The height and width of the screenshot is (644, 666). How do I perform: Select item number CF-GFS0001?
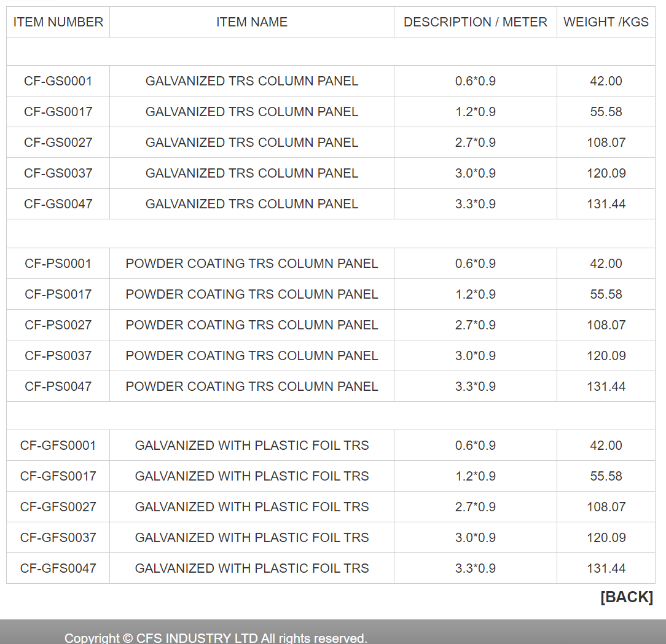click(x=58, y=446)
